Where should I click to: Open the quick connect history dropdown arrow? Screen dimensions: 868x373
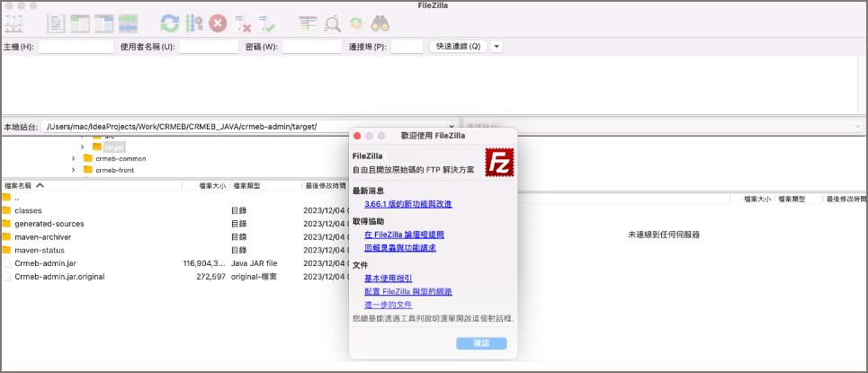[497, 46]
